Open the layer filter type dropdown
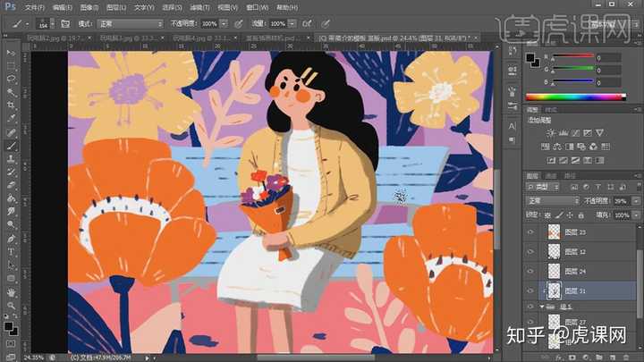This screenshot has width=644, height=362. tap(543, 187)
